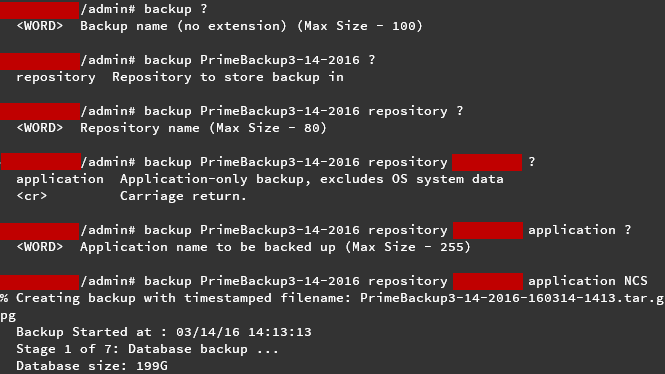This screenshot has width=665, height=374.
Task: Click the 'Backup Started at' timestamp line
Action: pyautogui.click(x=164, y=332)
